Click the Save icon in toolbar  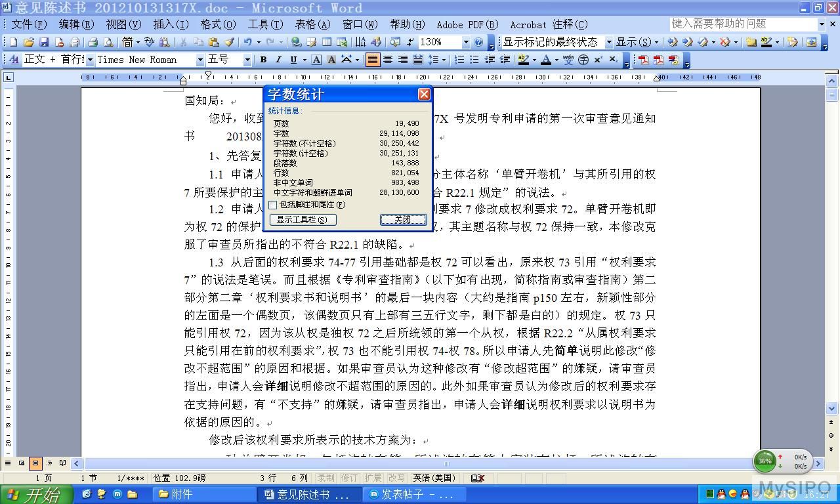click(44, 42)
